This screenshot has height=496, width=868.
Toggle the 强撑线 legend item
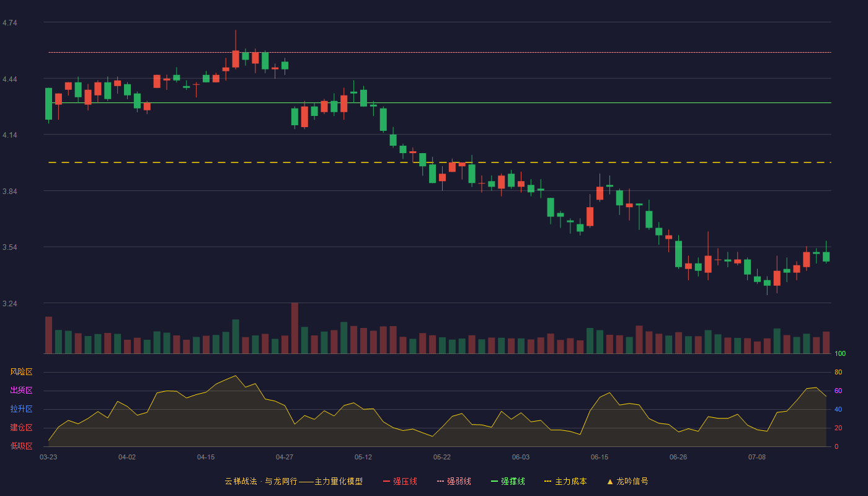click(x=508, y=481)
